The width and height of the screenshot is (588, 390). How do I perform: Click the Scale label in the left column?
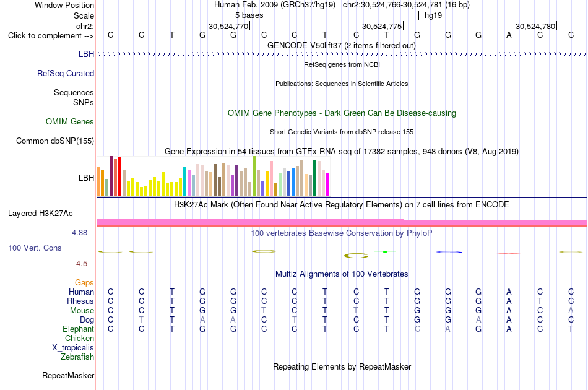point(84,15)
